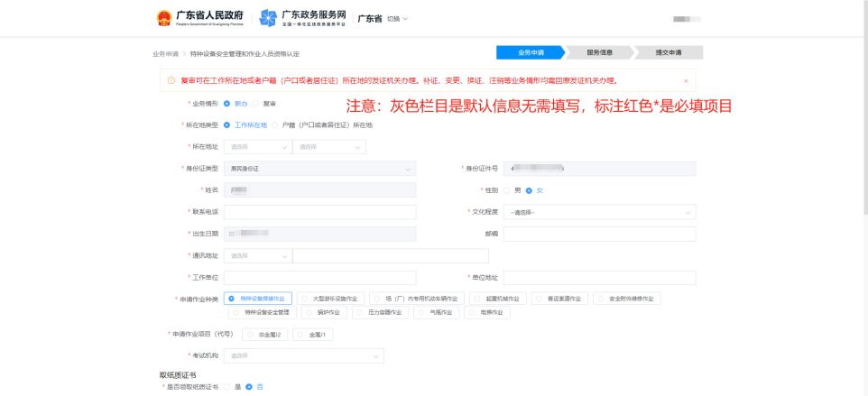Open the 切换 province switcher
This screenshot has width=868, height=396.
tap(397, 19)
